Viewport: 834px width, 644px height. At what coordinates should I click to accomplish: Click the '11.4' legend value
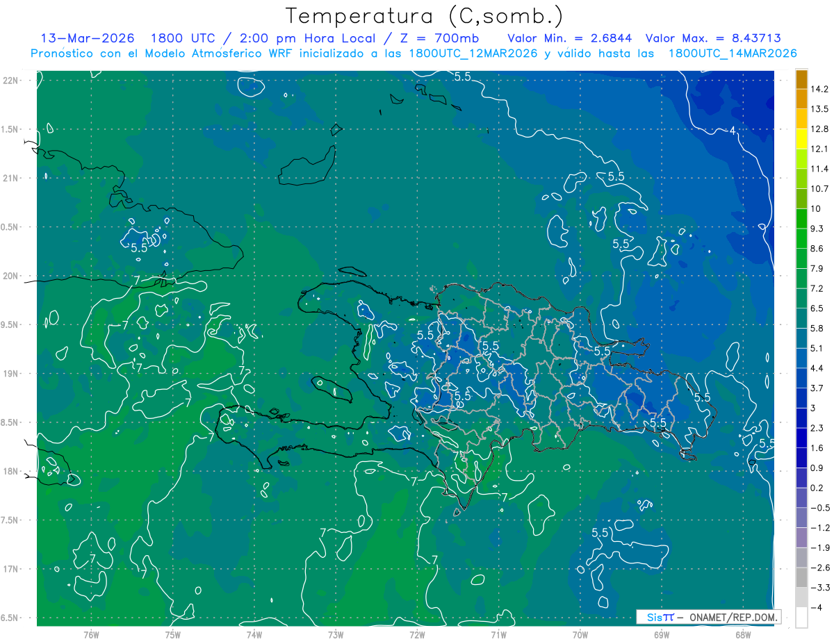819,169
